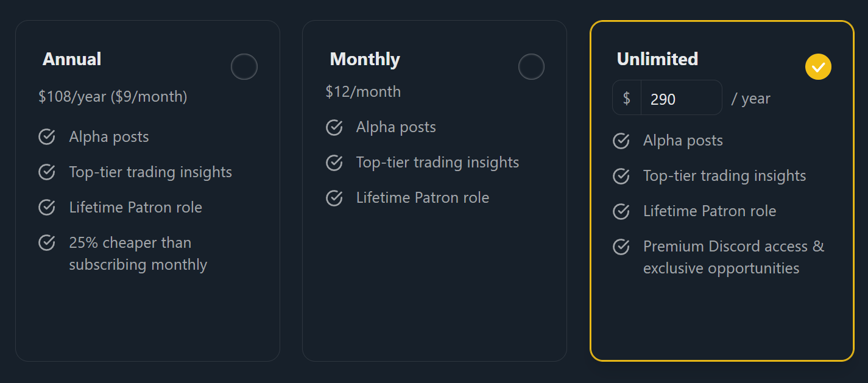
Task: Click Annual's Top-tier trading insights check icon
Action: (47, 172)
